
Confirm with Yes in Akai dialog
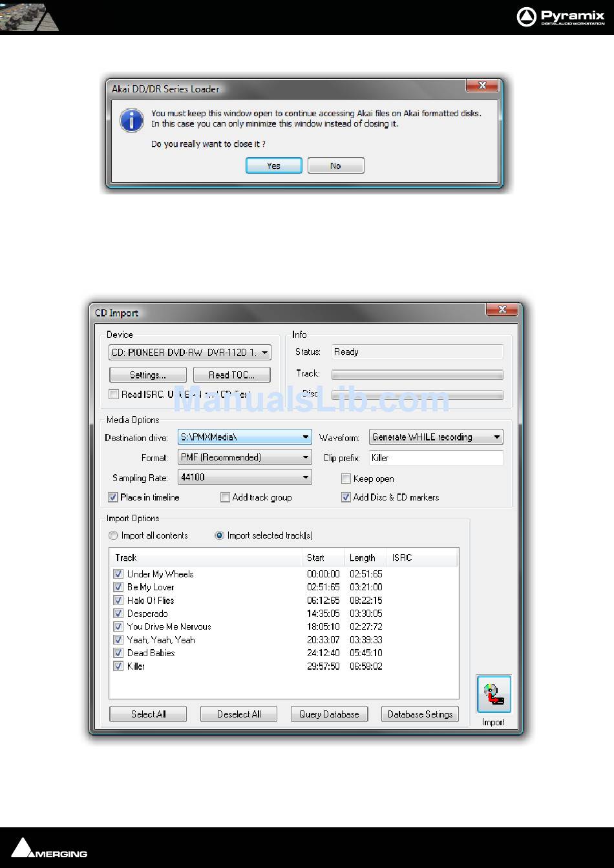(x=273, y=166)
